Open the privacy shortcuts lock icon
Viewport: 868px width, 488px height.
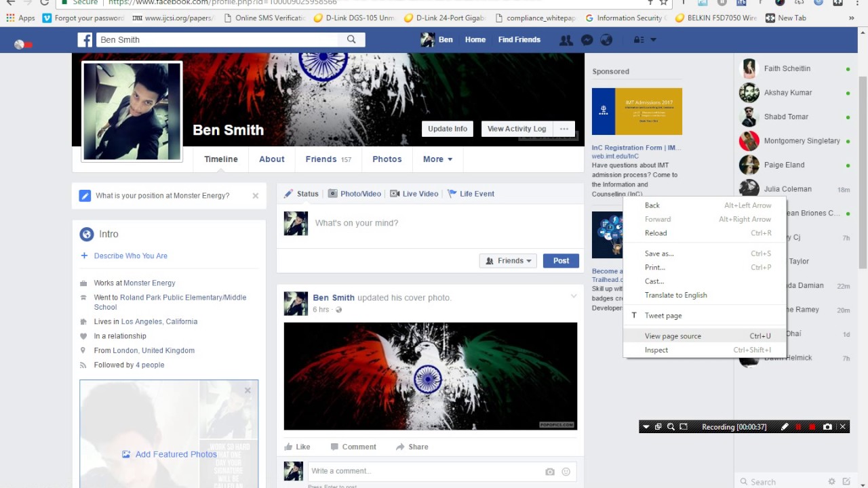coord(639,40)
